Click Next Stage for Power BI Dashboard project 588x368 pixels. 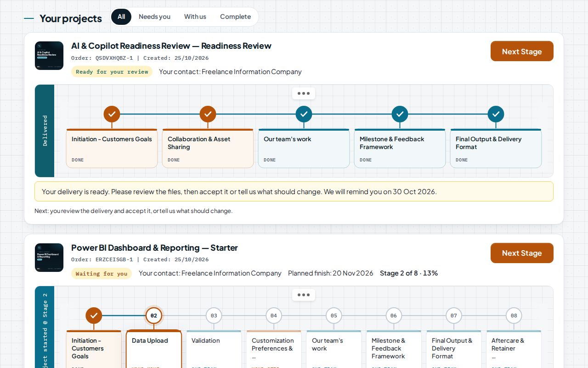(522, 253)
